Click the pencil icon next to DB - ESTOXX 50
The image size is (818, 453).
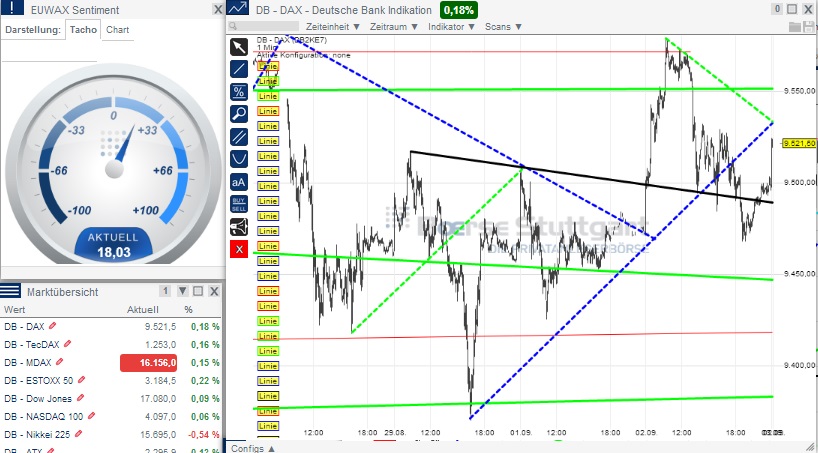81,380
